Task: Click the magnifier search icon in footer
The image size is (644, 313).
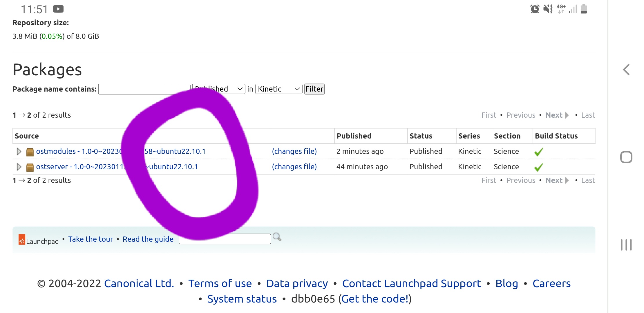Action: coord(277,237)
